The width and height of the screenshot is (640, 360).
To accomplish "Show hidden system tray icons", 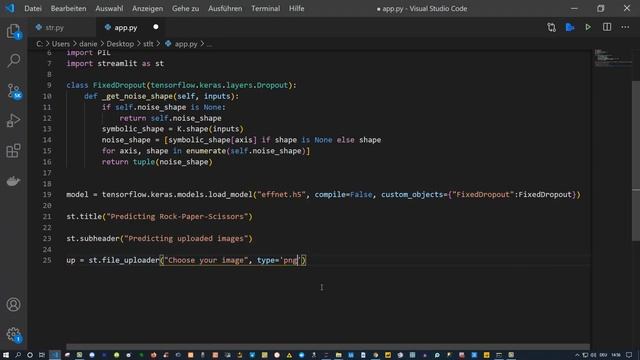I will (x=577, y=355).
